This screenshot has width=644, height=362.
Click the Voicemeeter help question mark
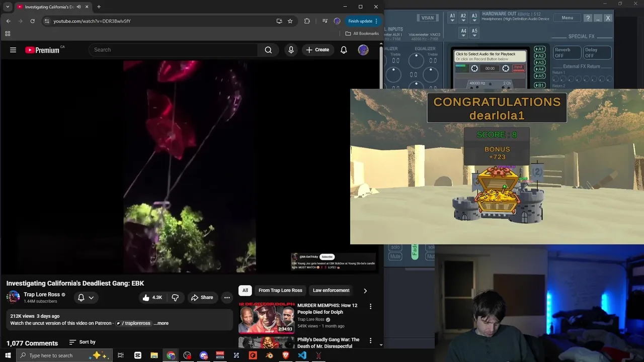[588, 18]
